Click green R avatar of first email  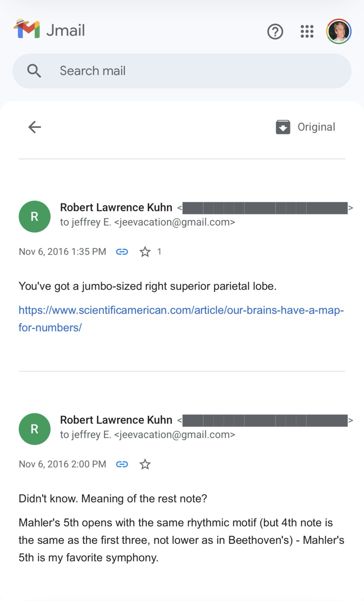(x=35, y=216)
